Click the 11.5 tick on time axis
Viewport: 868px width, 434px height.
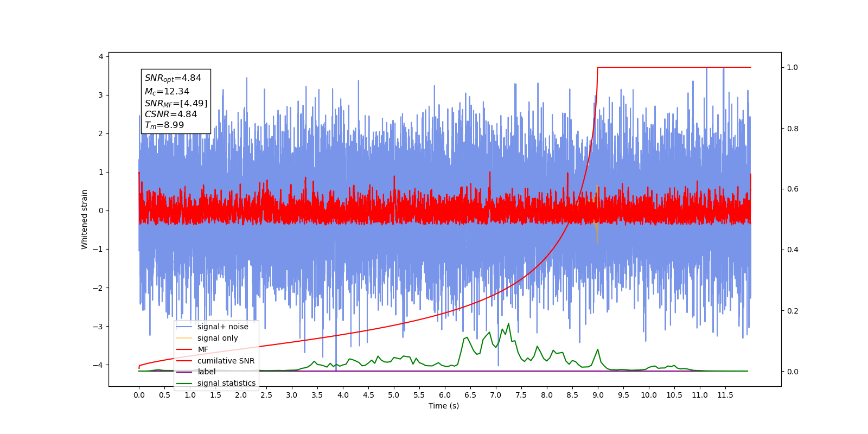click(725, 395)
